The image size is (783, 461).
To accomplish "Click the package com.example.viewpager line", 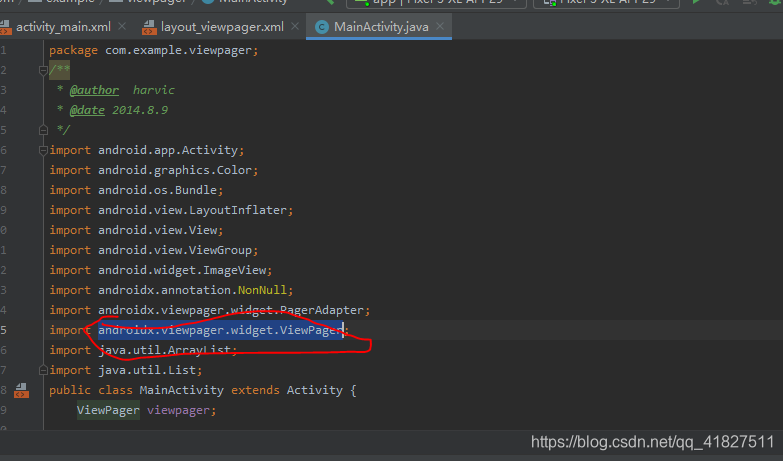I will tap(154, 50).
